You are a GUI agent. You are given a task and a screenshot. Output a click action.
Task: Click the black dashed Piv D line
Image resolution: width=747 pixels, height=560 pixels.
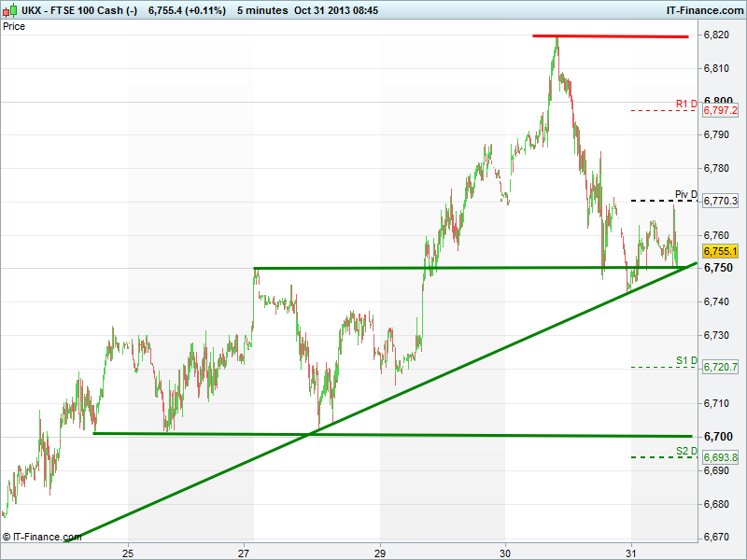(x=663, y=201)
